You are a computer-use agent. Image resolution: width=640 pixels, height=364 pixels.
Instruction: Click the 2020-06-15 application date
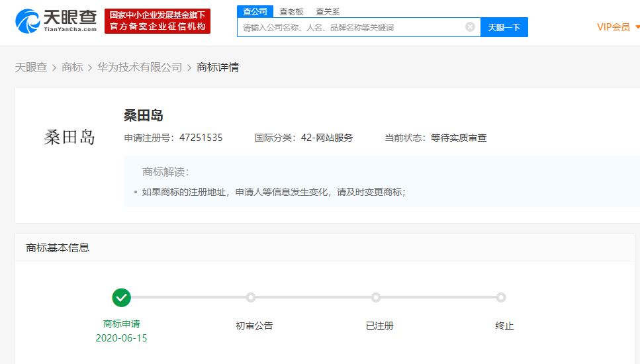pos(121,338)
